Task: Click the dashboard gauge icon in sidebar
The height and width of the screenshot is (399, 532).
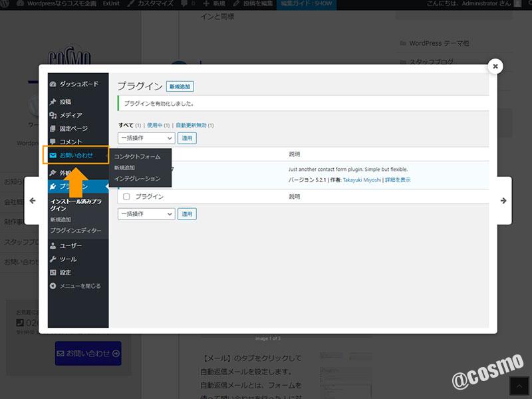Action: 53,84
